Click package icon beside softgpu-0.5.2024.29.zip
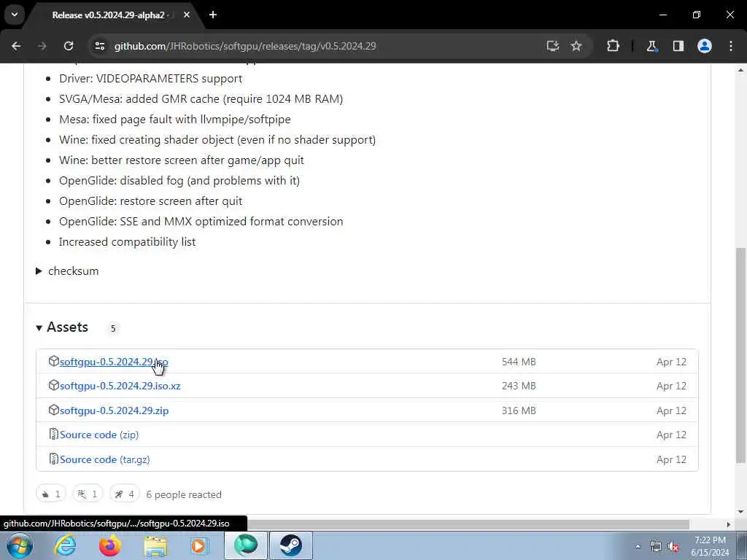747x560 pixels. (x=54, y=410)
